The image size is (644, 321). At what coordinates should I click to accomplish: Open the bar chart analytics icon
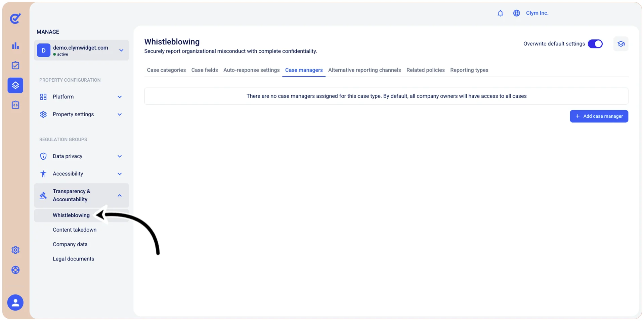pyautogui.click(x=15, y=46)
